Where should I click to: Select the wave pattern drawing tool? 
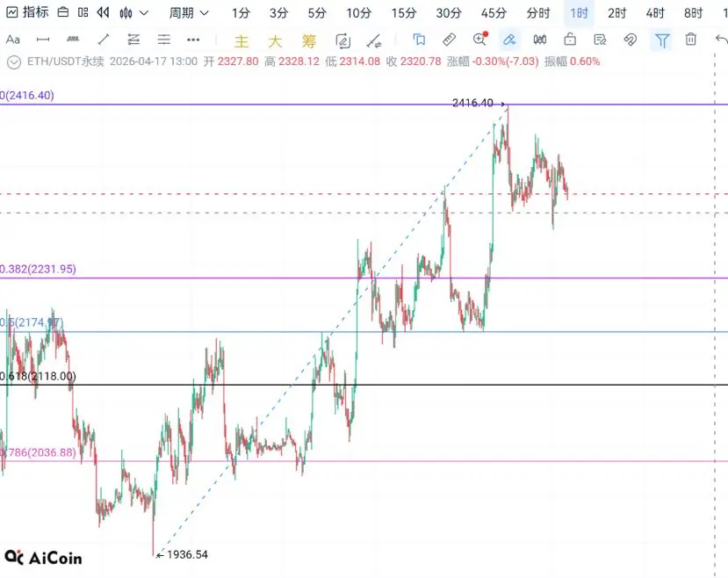[x=73, y=40]
